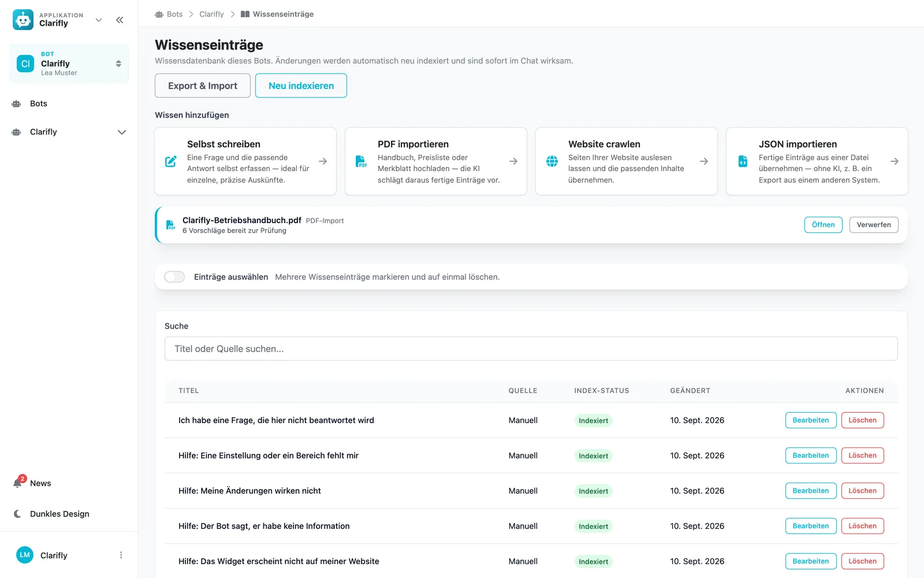Click the Titel oder Quelle search field

[531, 349]
